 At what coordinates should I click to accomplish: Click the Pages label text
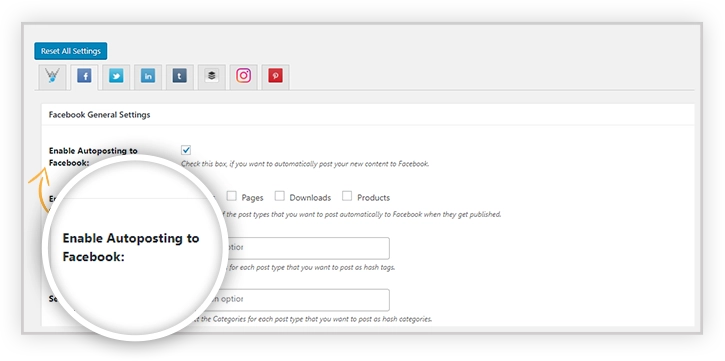click(252, 198)
